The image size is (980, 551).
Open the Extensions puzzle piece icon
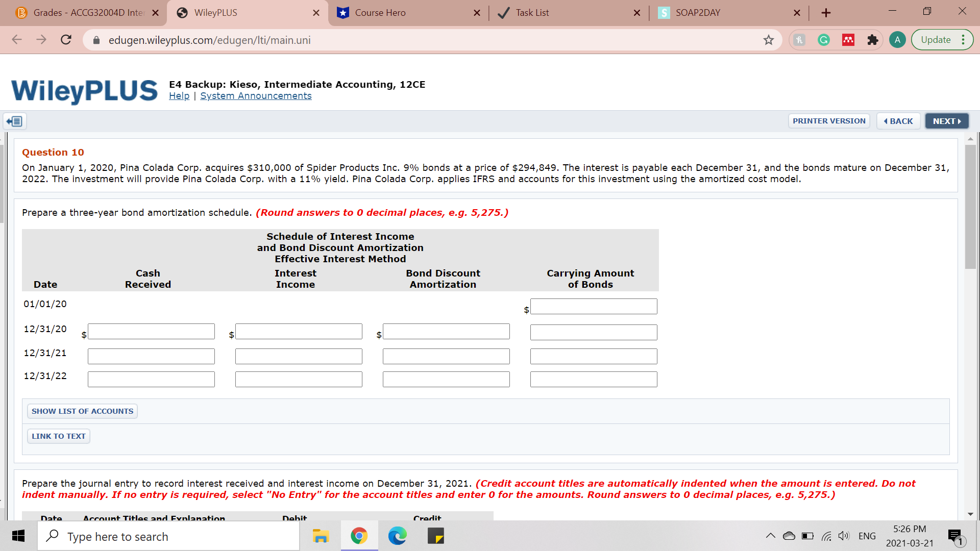(x=873, y=40)
